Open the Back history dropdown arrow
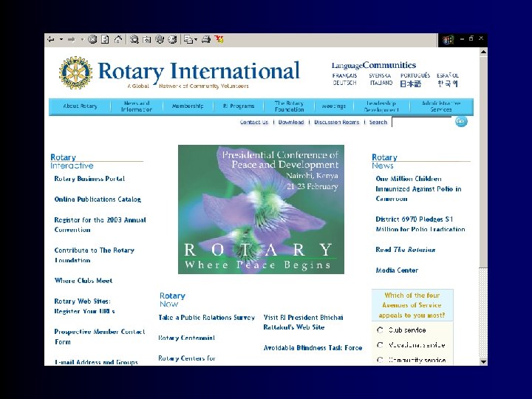The image size is (532, 399). (61, 40)
